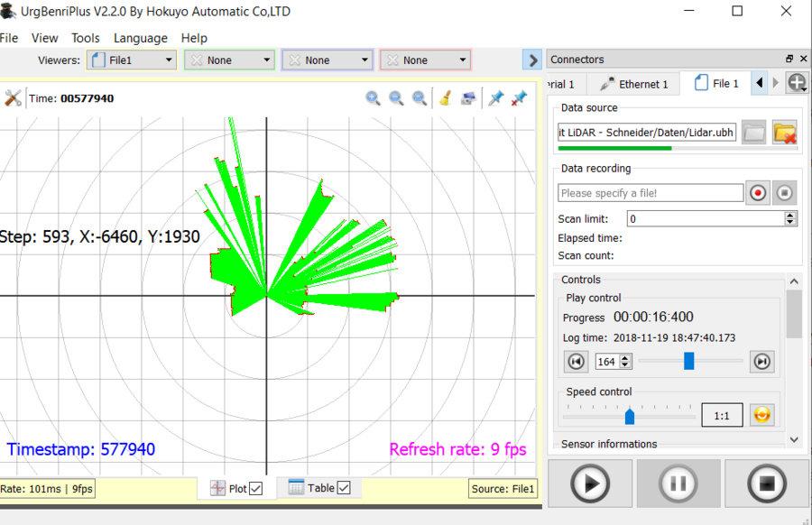Image resolution: width=812 pixels, height=525 pixels.
Task: Zoom out of the LiDAR plot
Action: tap(396, 98)
